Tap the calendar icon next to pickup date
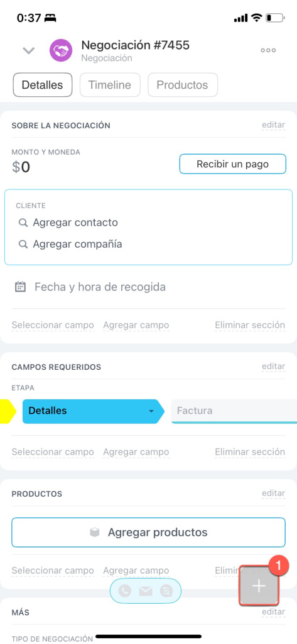 (x=20, y=287)
